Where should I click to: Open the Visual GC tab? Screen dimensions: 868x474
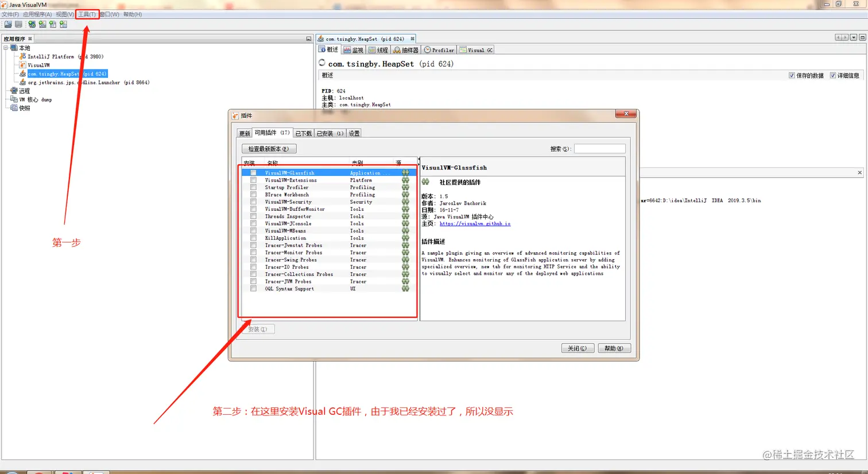click(x=476, y=50)
